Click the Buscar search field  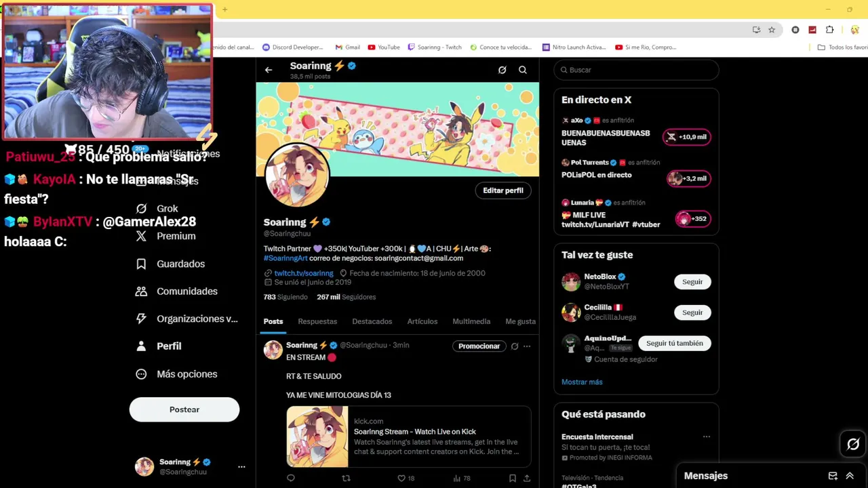pos(636,70)
